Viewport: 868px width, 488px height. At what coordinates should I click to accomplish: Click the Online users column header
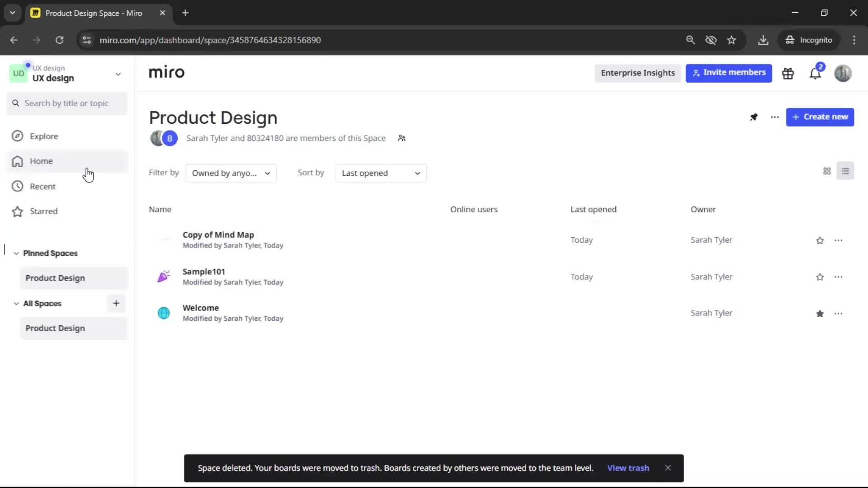[474, 210]
